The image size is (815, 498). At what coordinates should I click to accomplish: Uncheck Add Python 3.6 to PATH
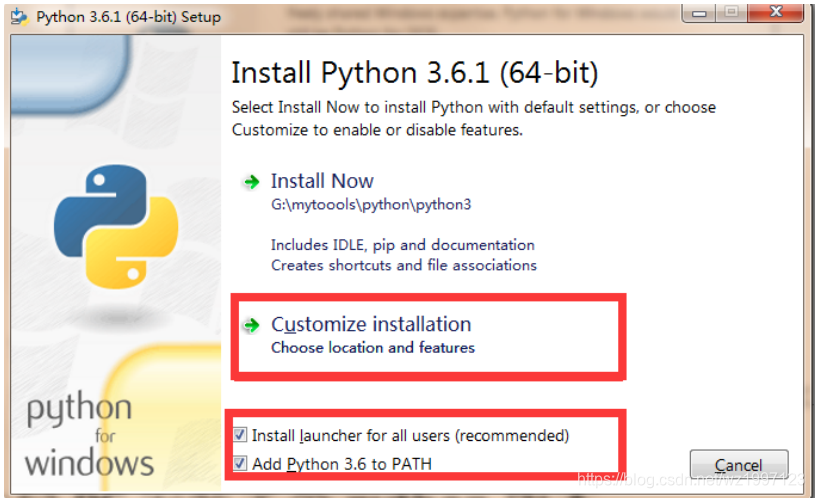[240, 463]
